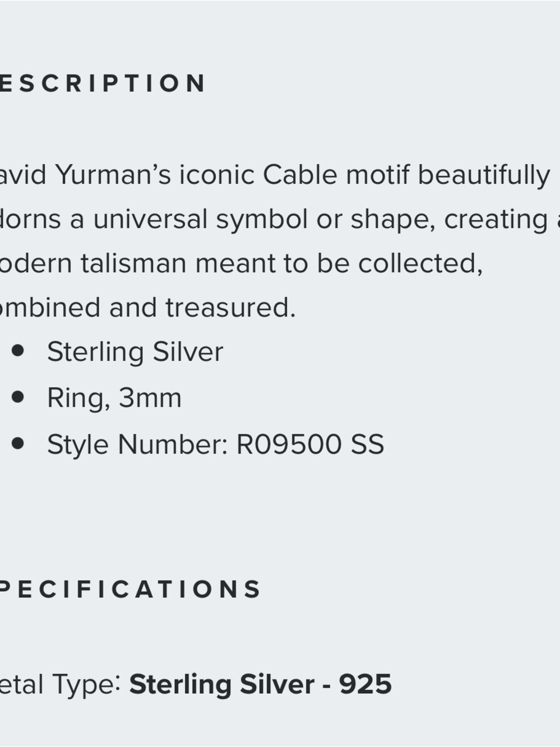The height and width of the screenshot is (747, 560).
Task: Click the DESCRIPTION section heading
Action: pos(103,83)
